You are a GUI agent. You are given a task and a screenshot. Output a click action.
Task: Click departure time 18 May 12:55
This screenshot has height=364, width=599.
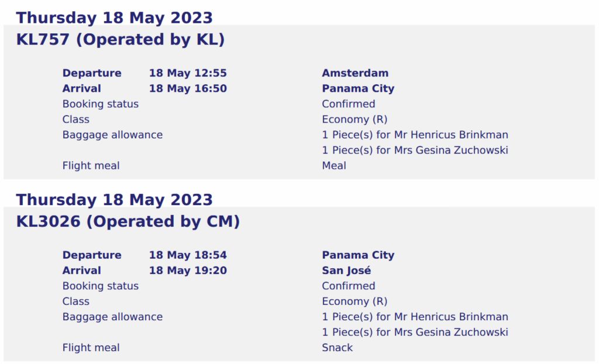click(188, 73)
